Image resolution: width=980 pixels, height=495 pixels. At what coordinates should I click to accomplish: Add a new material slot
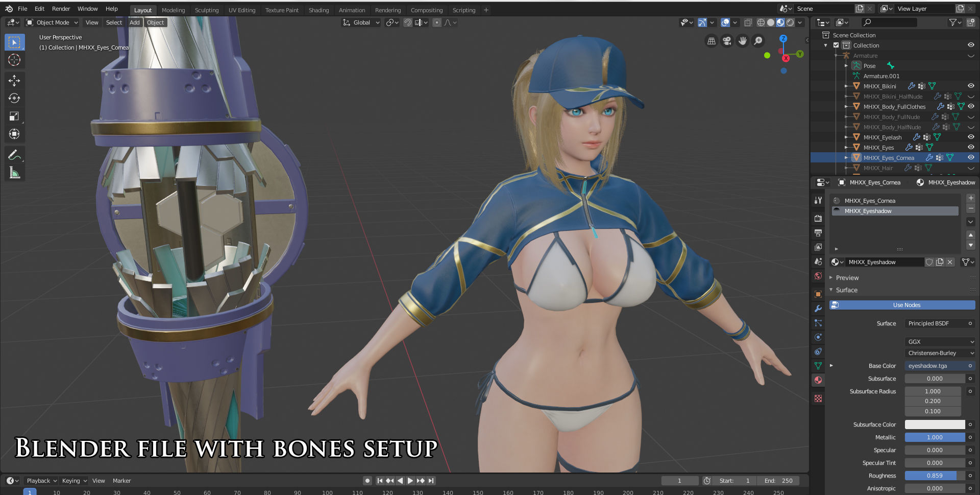pyautogui.click(x=971, y=198)
